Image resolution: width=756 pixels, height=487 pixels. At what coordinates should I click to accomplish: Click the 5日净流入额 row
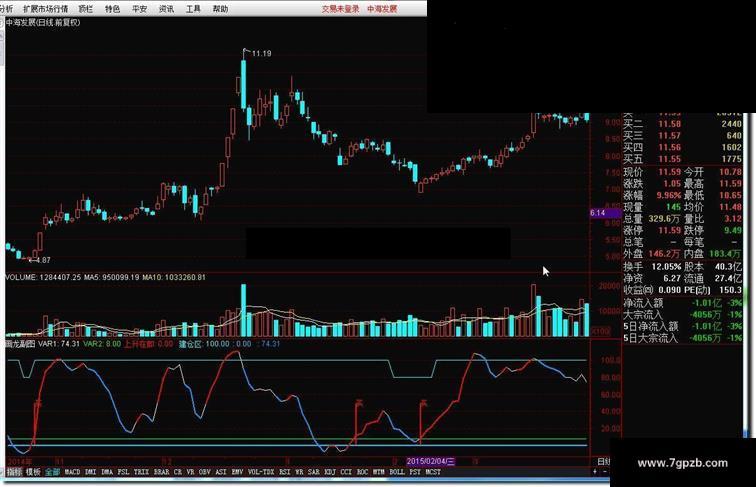(x=682, y=326)
